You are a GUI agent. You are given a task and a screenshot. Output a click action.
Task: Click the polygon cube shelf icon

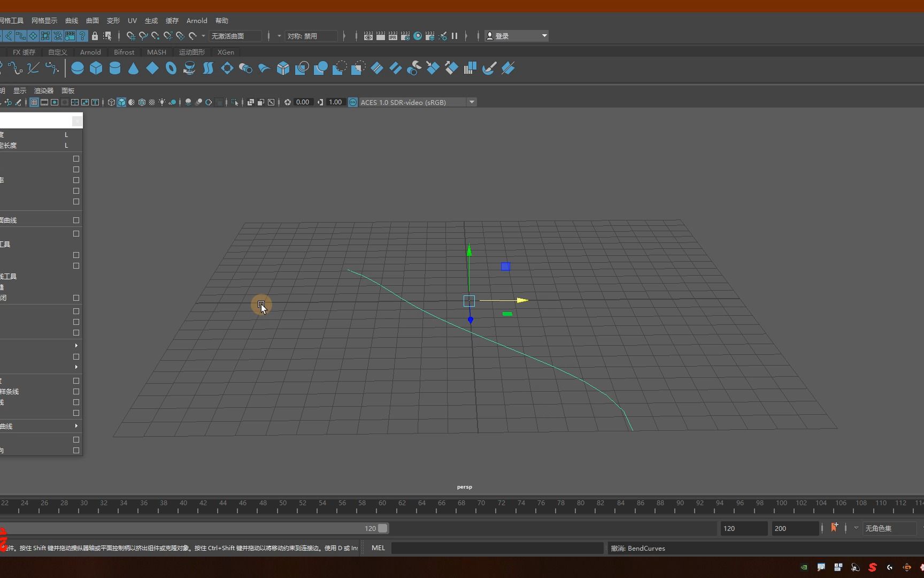[x=96, y=69]
